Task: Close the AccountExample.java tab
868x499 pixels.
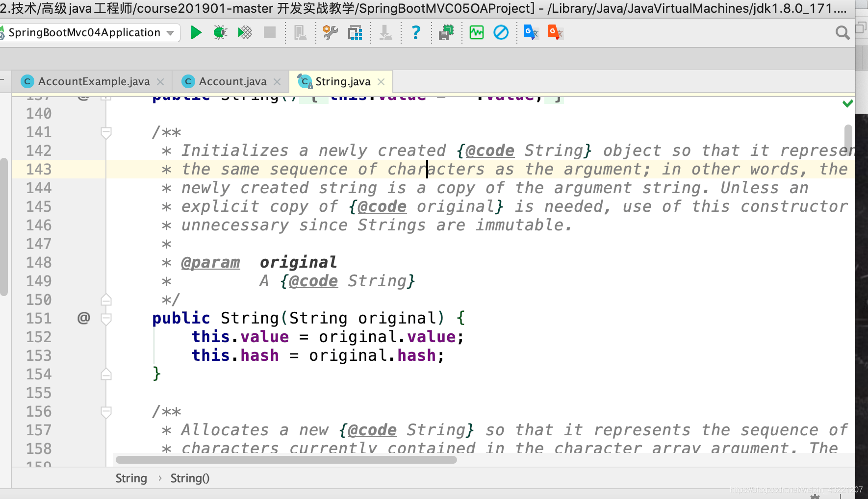Action: (160, 82)
